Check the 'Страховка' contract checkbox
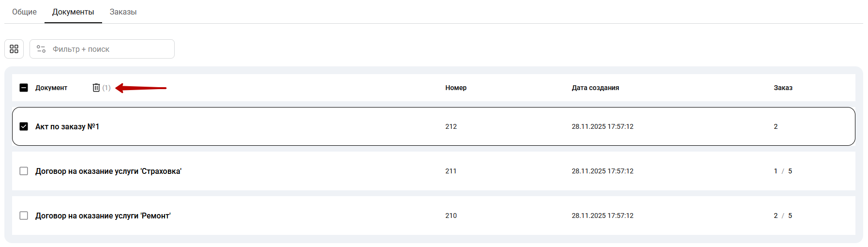 24,171
